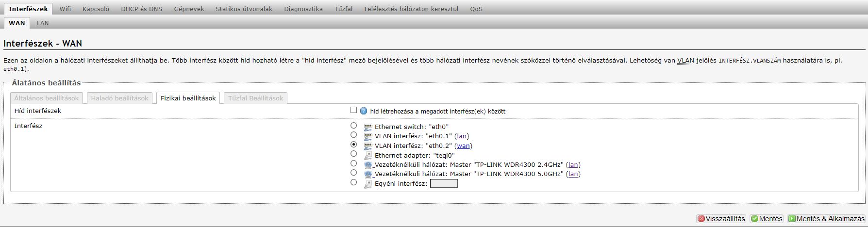Enable the bridge interfaces (Híd) checkbox
This screenshot has width=868, height=227.
[353, 110]
